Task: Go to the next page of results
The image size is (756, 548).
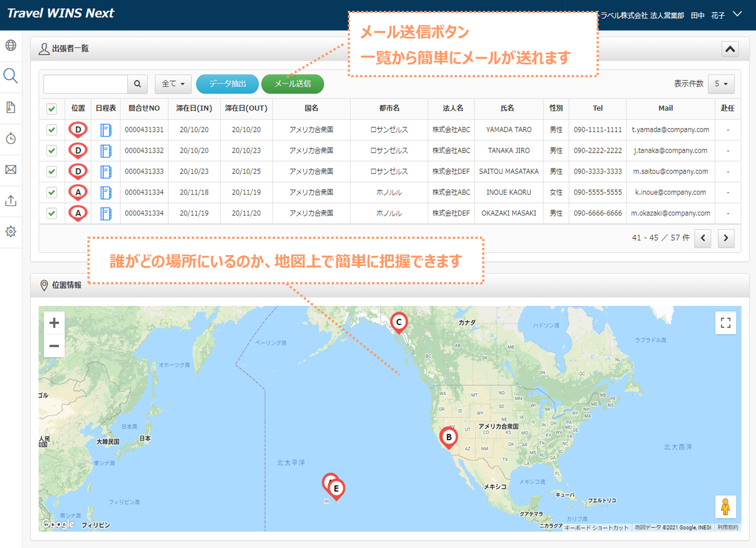Action: (x=726, y=238)
